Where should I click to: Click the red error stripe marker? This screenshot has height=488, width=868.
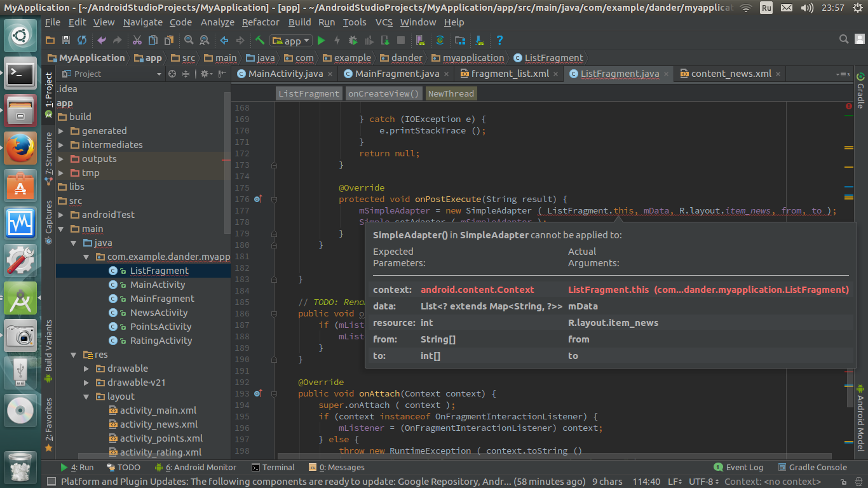pyautogui.click(x=849, y=106)
